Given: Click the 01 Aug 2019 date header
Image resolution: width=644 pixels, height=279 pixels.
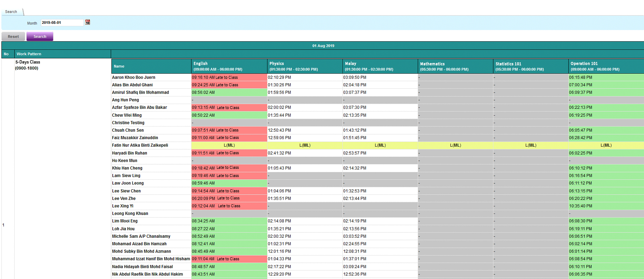Looking at the screenshot, I should (x=323, y=46).
